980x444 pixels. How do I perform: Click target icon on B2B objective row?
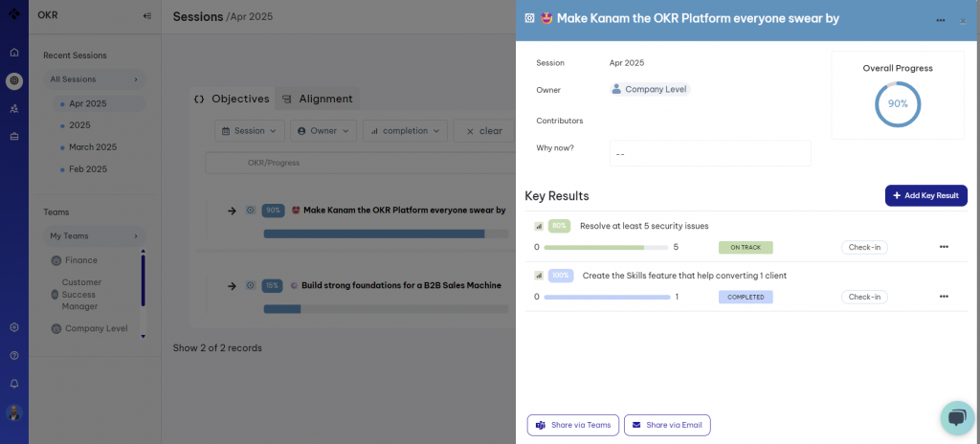[251, 286]
